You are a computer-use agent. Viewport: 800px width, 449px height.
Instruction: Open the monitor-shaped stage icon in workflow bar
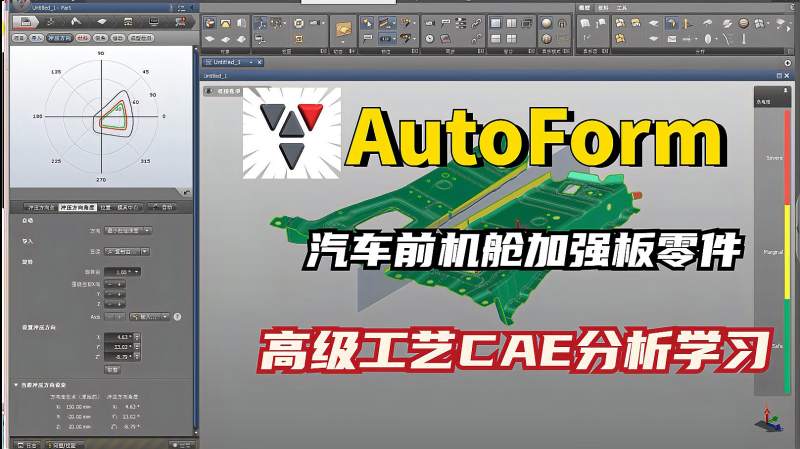[x=154, y=22]
